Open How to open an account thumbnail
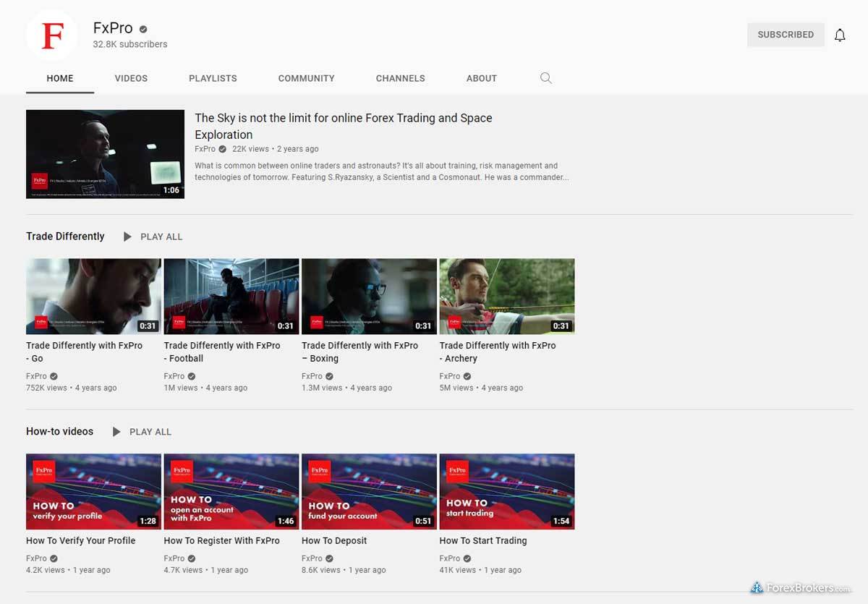 pyautogui.click(x=231, y=492)
